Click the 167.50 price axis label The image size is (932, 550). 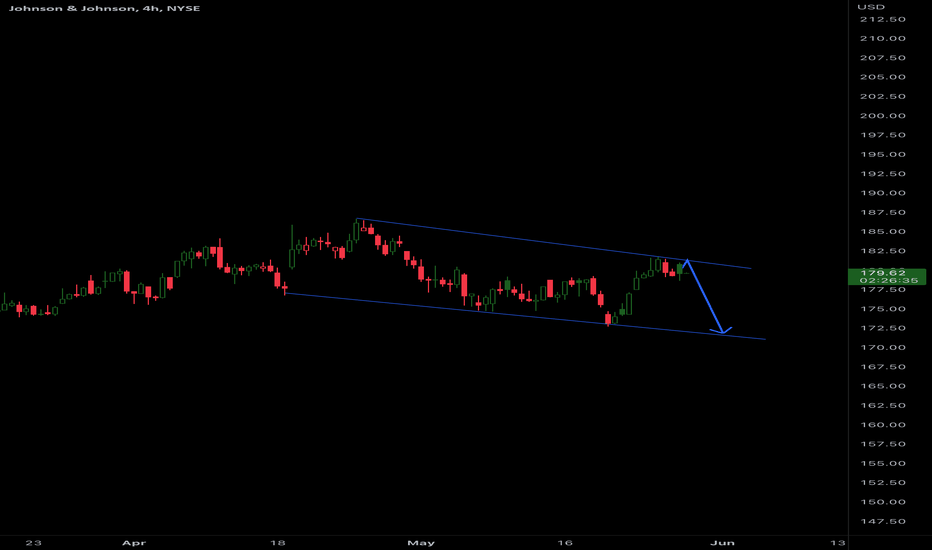(x=883, y=367)
